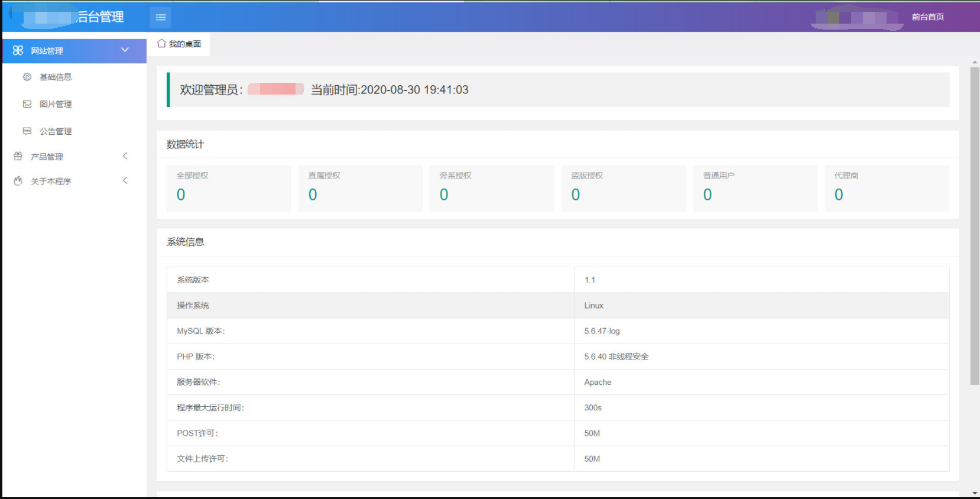
Task: Click the vertical scrollbar thumb
Action: [x=975, y=225]
